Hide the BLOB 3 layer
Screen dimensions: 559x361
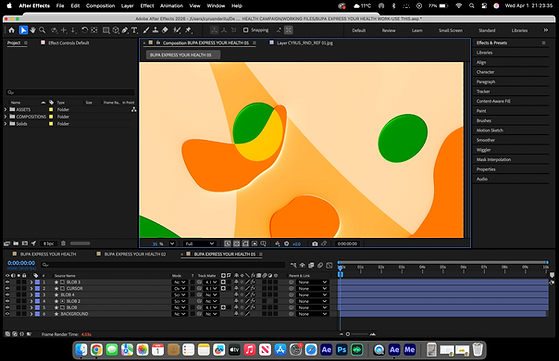(7, 282)
